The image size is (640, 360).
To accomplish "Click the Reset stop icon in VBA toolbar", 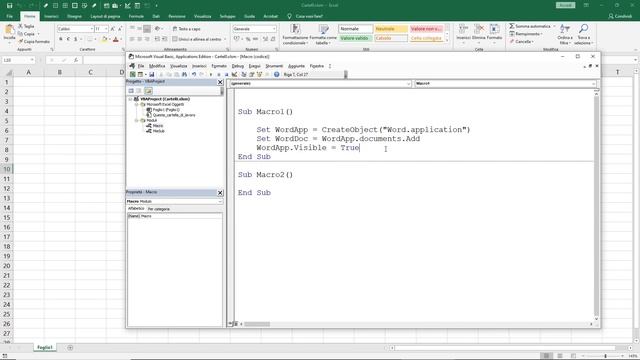I will (227, 74).
